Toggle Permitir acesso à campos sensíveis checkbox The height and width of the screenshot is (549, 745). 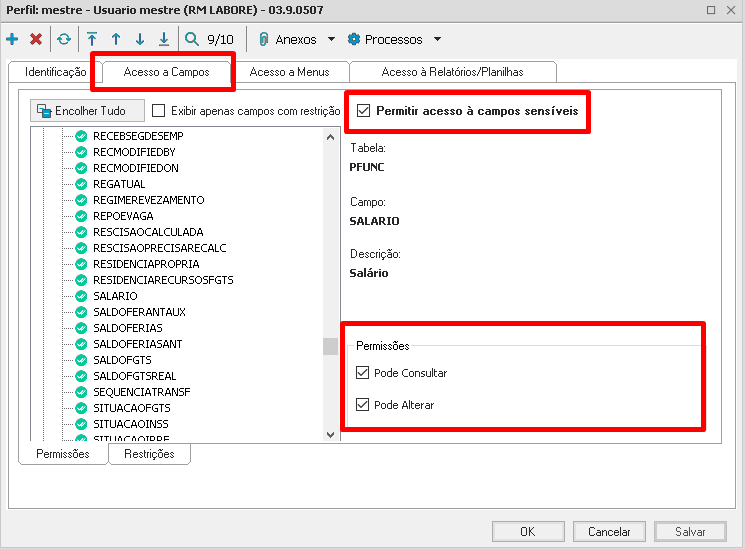pos(363,111)
